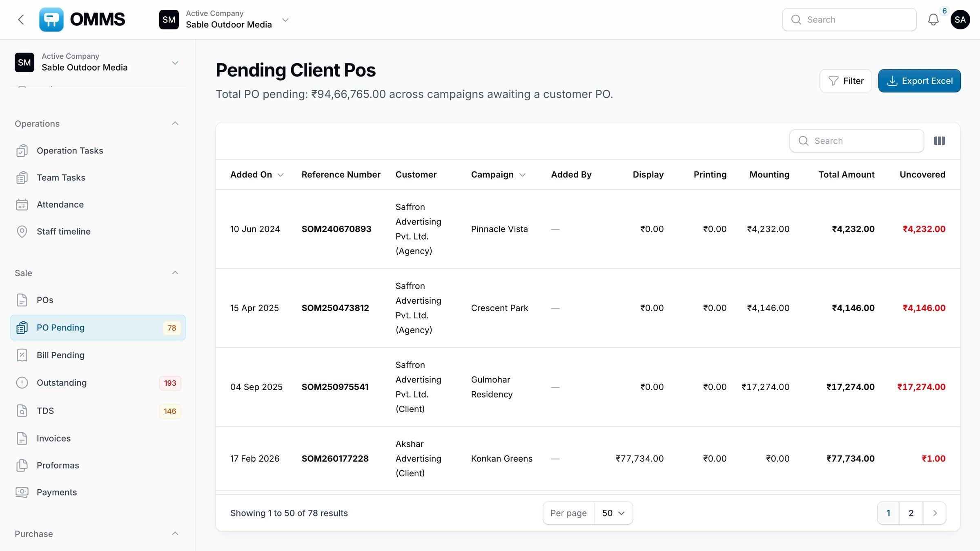Viewport: 980px width, 551px height.
Task: Click the Export Excel button
Action: [919, 81]
